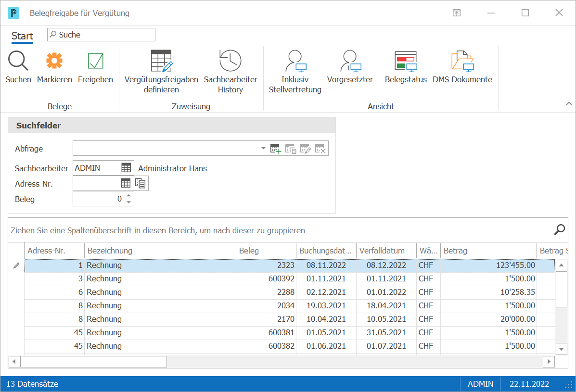576x392 pixels.
Task: Increase the Beleg number
Action: tap(128, 196)
